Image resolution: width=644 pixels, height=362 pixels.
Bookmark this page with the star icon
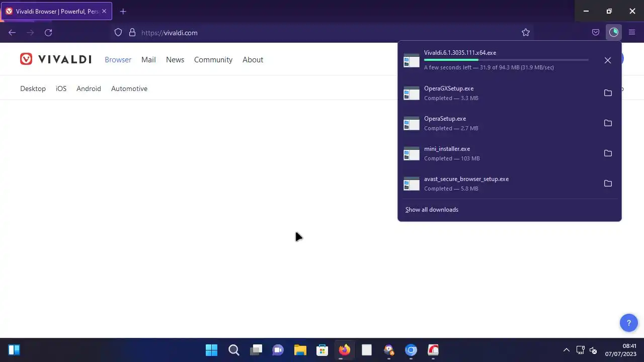coord(526,33)
